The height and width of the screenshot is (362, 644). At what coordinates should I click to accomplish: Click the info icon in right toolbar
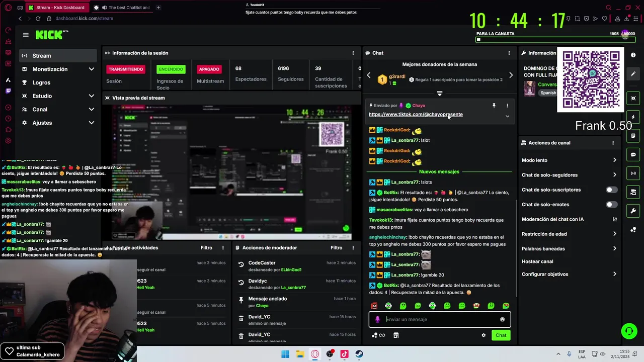[x=633, y=55]
